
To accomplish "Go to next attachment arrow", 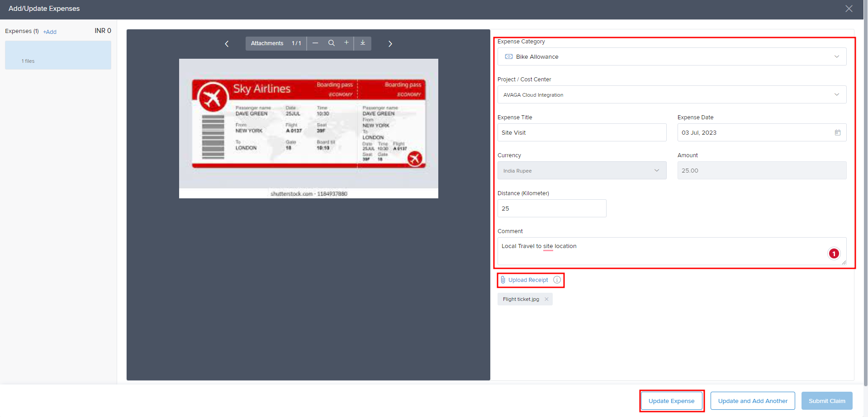I will click(390, 44).
